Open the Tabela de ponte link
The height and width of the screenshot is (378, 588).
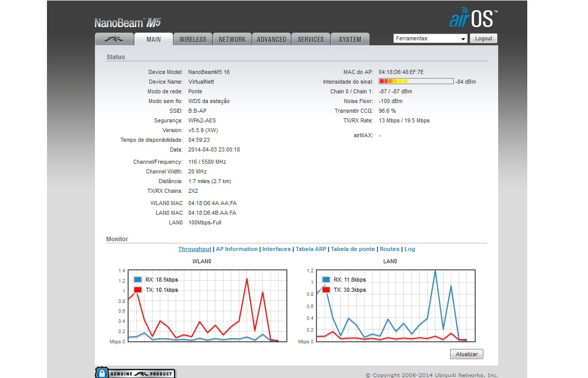coord(353,249)
